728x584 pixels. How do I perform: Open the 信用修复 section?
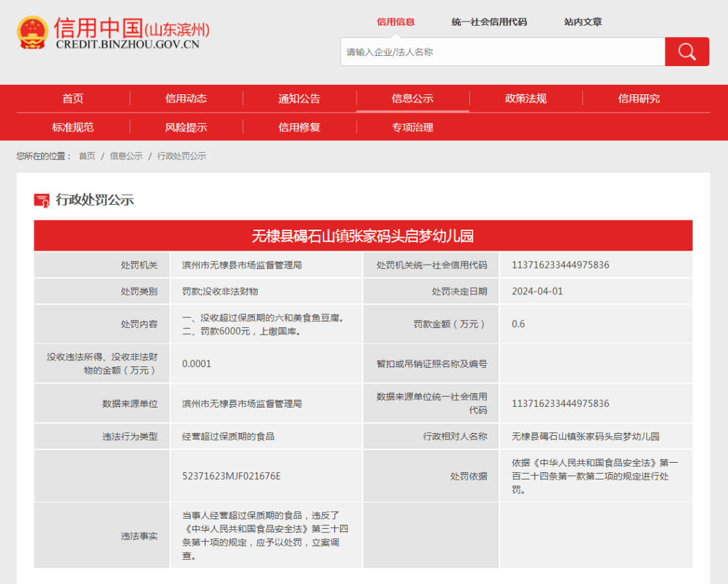pyautogui.click(x=299, y=127)
